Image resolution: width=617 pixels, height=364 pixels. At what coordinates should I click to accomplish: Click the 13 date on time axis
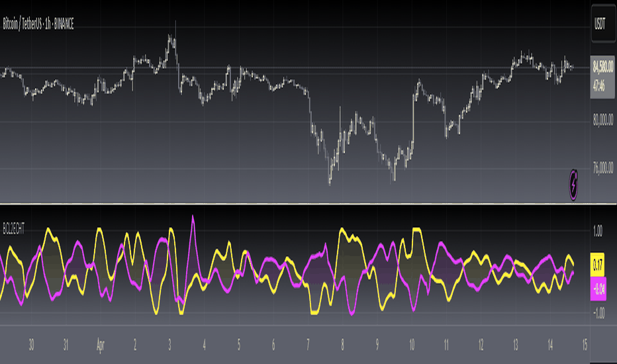coord(516,345)
